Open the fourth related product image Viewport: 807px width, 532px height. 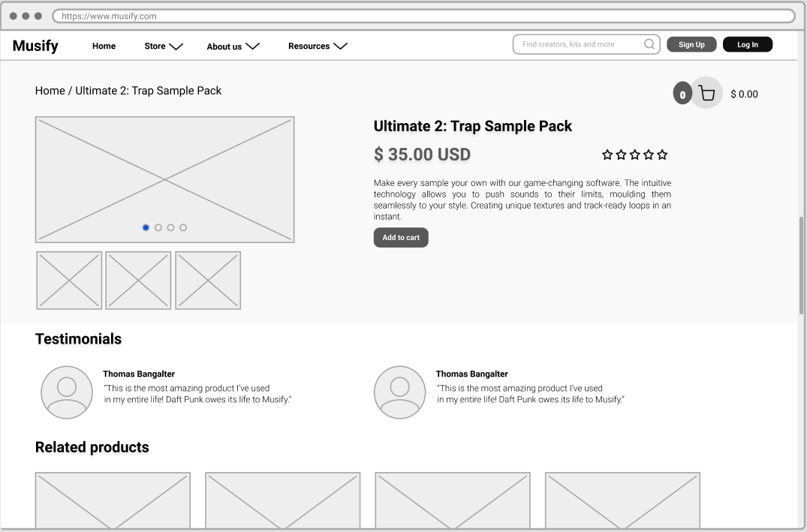(622, 500)
